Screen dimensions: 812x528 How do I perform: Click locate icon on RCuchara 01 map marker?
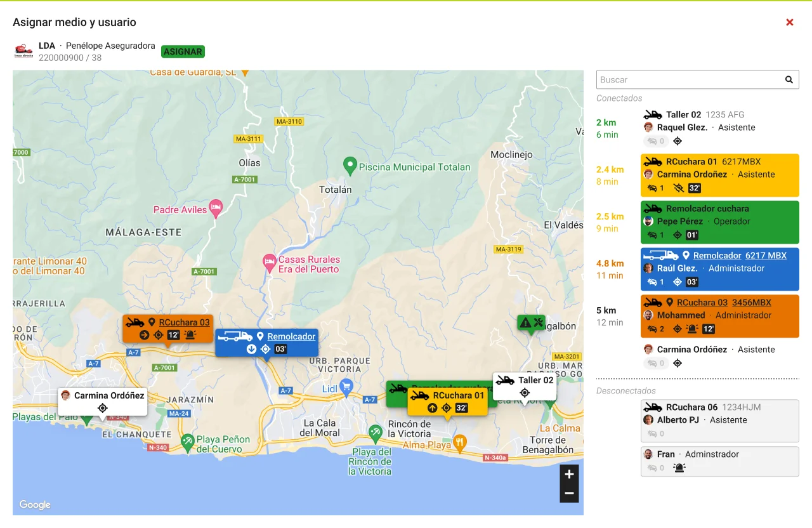(x=446, y=408)
